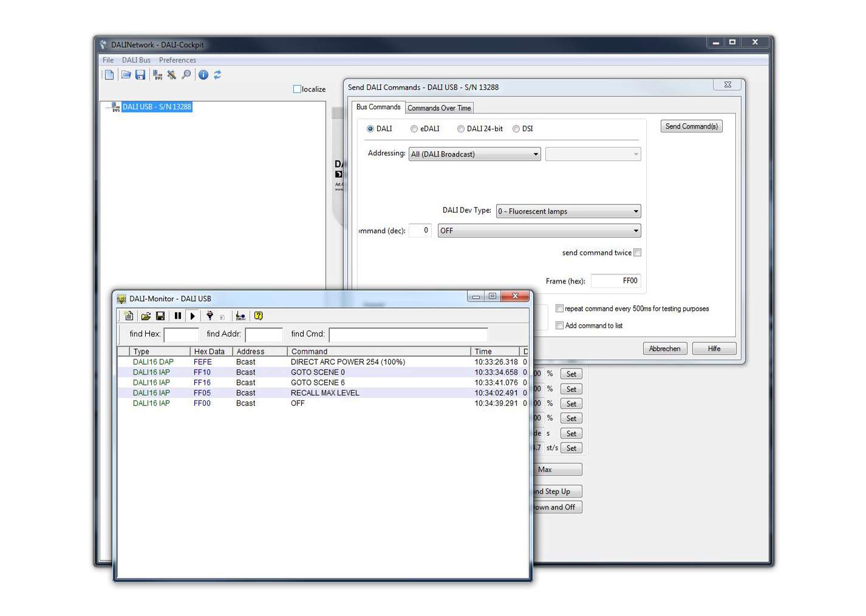Select the eDALI radio button
Viewport: 866px width, 616px height.
tap(414, 129)
